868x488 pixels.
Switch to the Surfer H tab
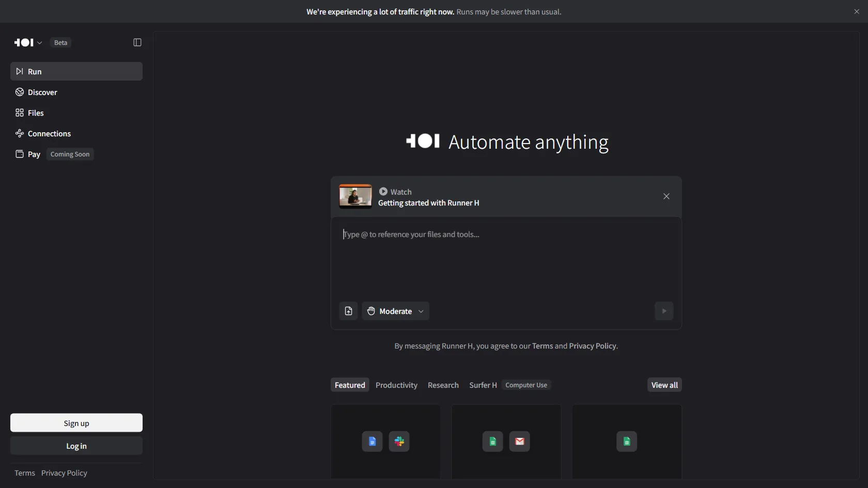click(483, 385)
